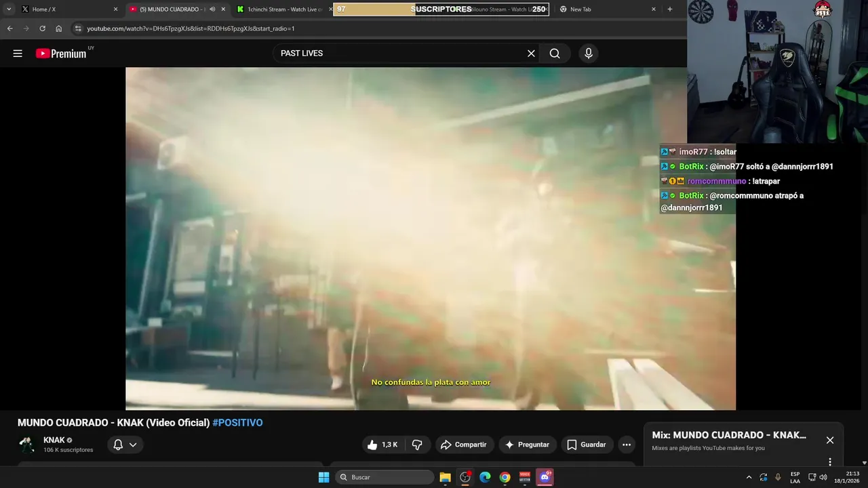This screenshot has height=488, width=868.
Task: Expand notification bell dropdown for KNAK
Action: [125, 445]
